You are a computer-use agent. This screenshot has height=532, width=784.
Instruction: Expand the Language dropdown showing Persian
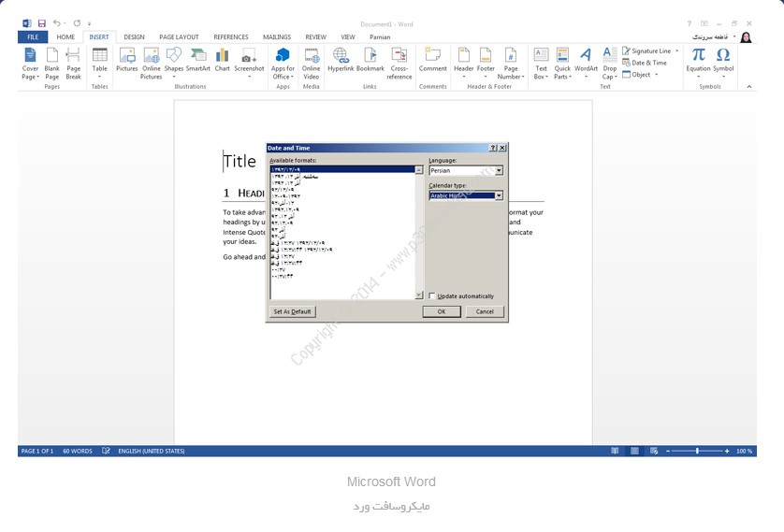click(x=499, y=171)
